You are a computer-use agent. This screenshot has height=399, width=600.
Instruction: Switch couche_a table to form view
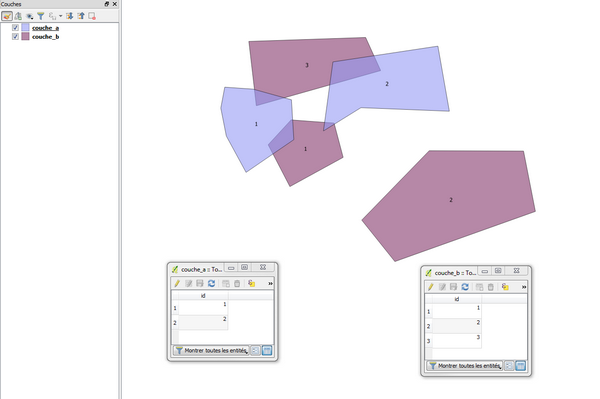pyautogui.click(x=255, y=350)
